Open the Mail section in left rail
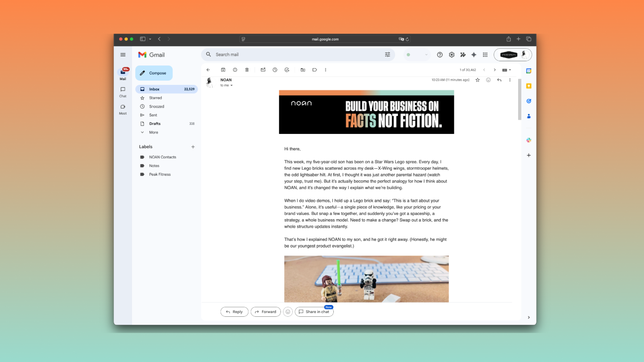The image size is (644, 362). click(123, 74)
